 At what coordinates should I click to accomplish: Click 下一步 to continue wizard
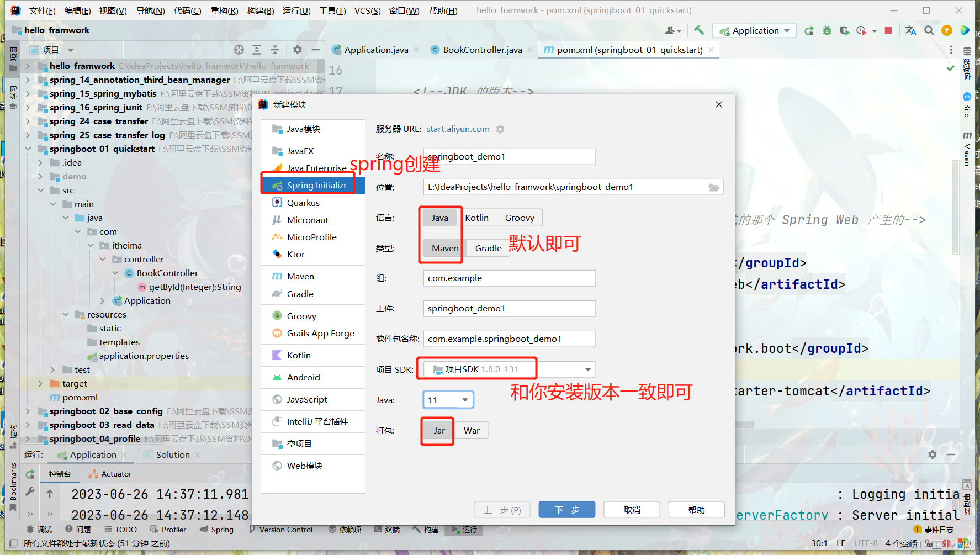pos(567,510)
